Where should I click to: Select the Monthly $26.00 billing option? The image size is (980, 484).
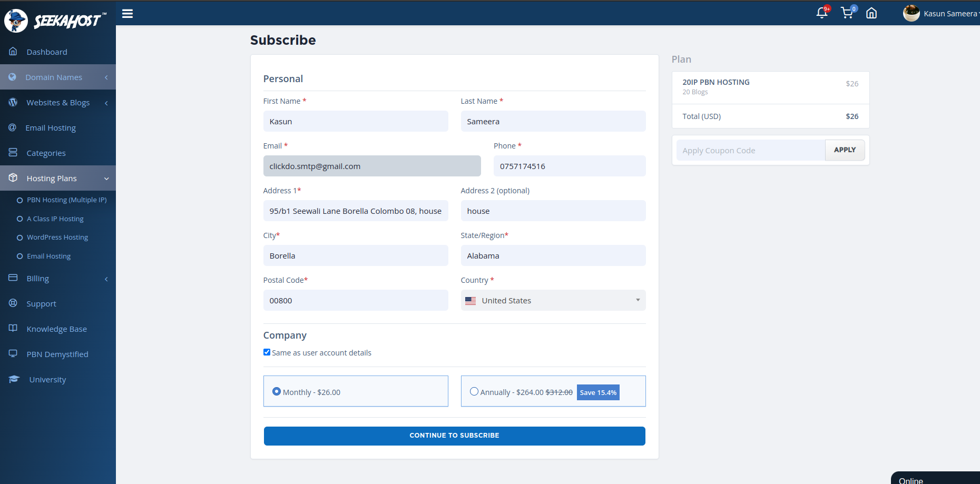[277, 391]
